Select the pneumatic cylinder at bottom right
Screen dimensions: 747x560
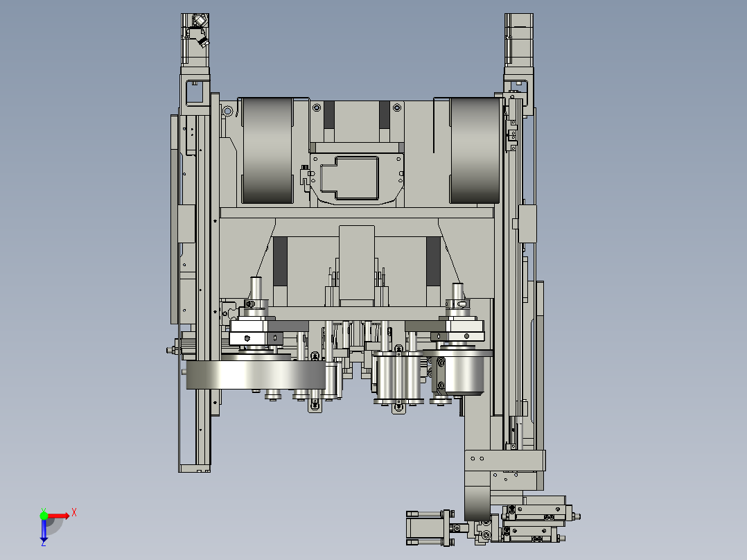point(430,528)
